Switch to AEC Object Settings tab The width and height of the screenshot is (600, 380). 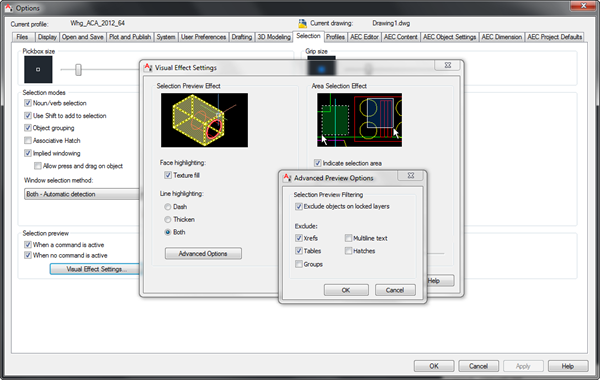point(450,37)
